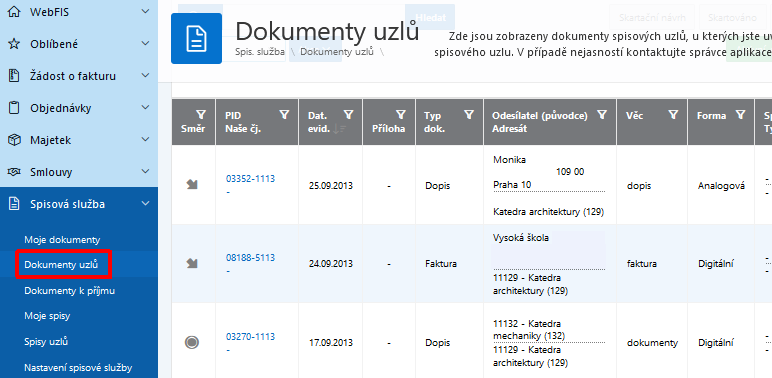Click the sort arrow icon beside Dat. evid.
The image size is (772, 378).
pos(340,129)
